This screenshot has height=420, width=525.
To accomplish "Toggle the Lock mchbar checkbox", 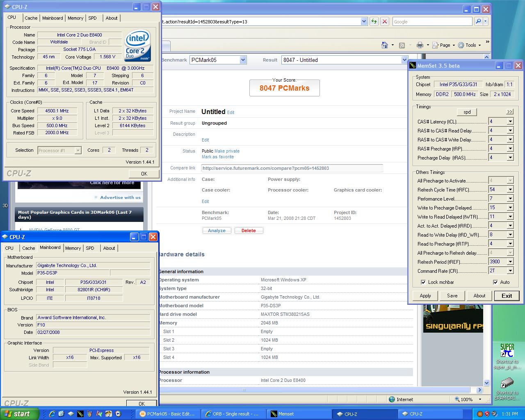I will pos(423,282).
